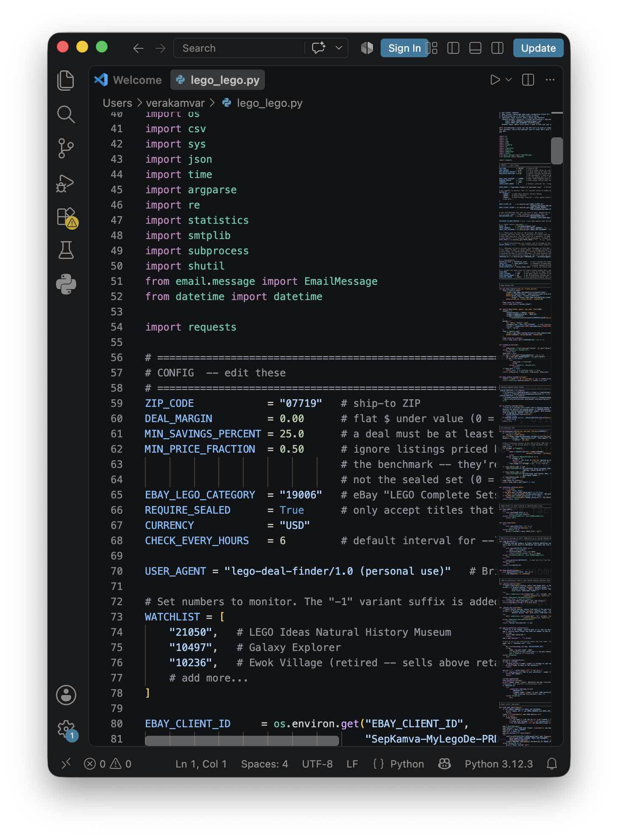Screen dimensions: 618x840
Task: Select the lego_lego.py tab
Action: pos(218,80)
